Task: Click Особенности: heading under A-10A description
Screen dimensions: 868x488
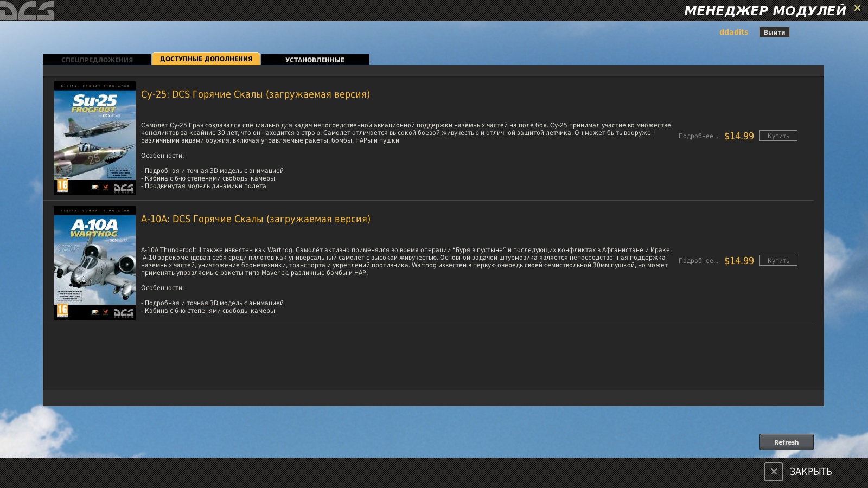Action: (162, 288)
